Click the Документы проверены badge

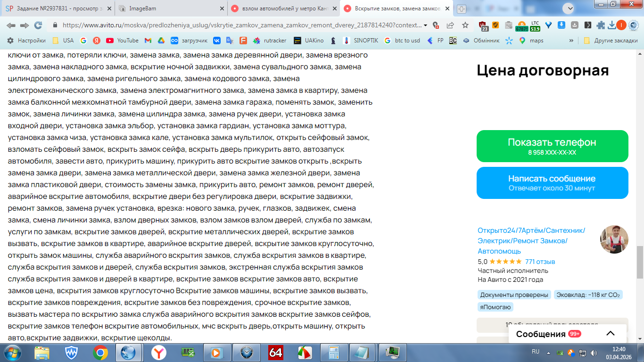514,295
